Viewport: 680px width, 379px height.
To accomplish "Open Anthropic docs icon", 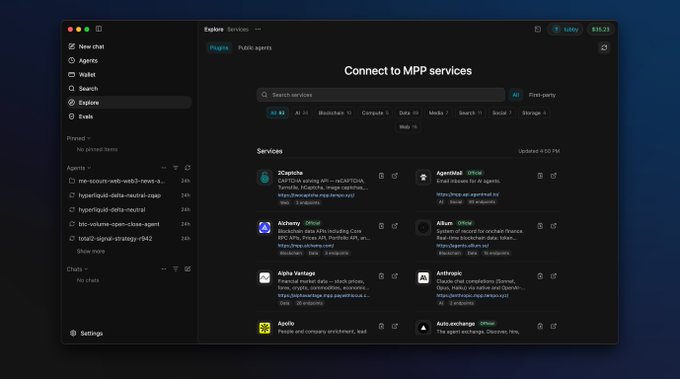I will 540,276.
